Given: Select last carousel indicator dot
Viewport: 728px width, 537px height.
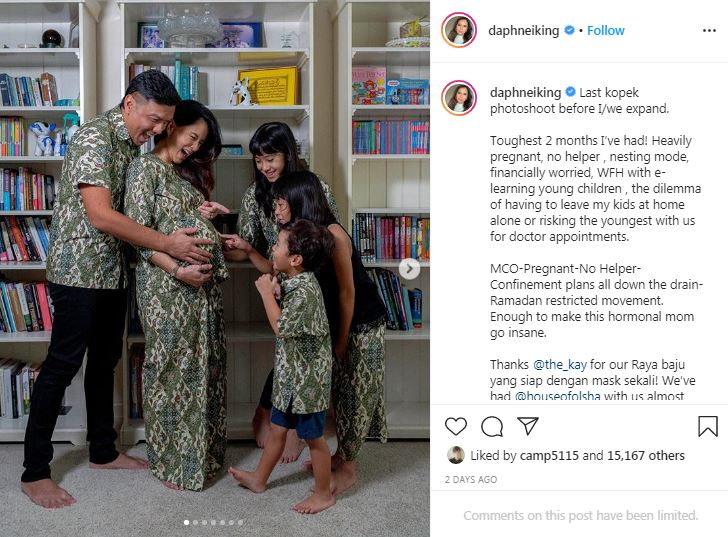Looking at the screenshot, I should pyautogui.click(x=240, y=523).
